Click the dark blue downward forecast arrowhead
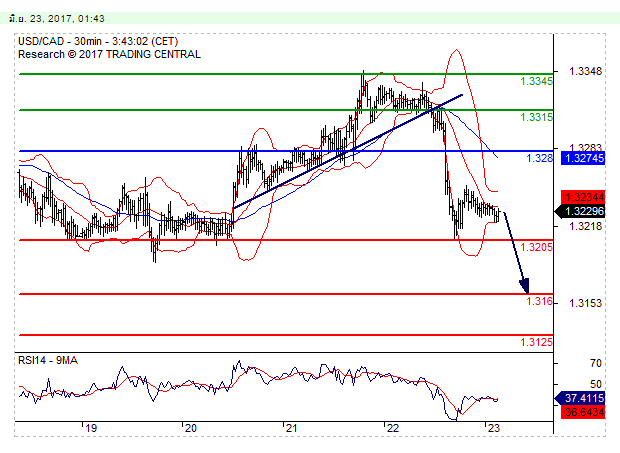The width and height of the screenshot is (620, 453). (x=525, y=285)
